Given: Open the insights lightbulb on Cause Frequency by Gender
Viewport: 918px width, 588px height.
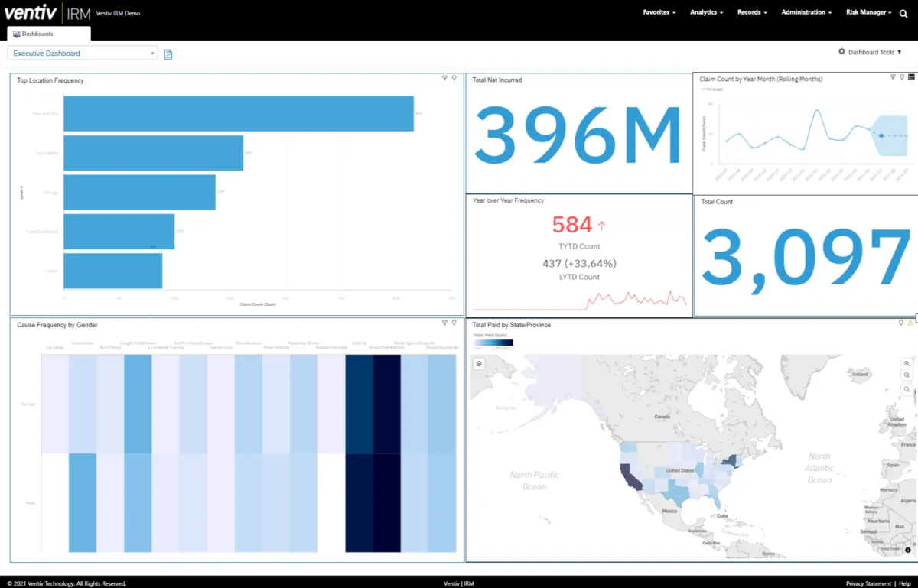Looking at the screenshot, I should click(x=454, y=323).
